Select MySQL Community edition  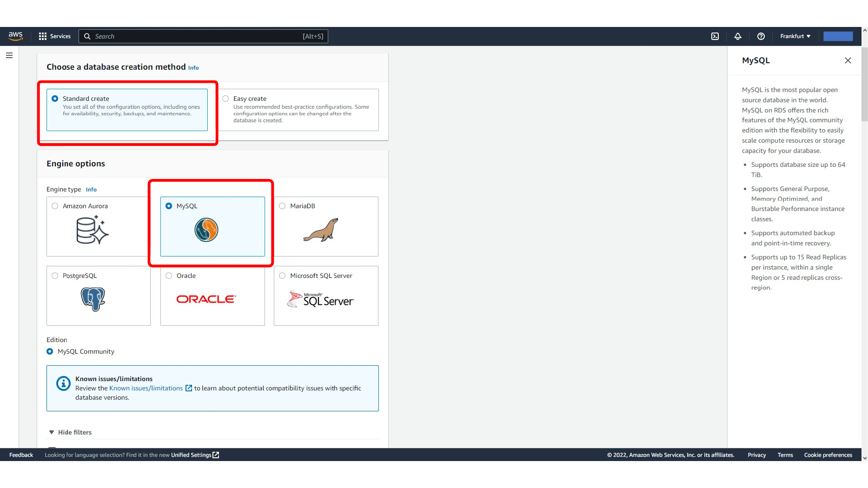[x=50, y=351]
